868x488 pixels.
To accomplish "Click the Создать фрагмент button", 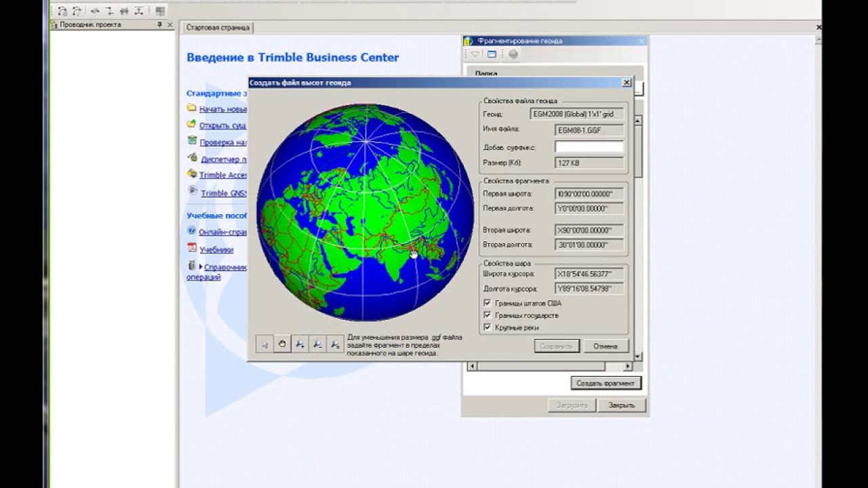I will [606, 383].
